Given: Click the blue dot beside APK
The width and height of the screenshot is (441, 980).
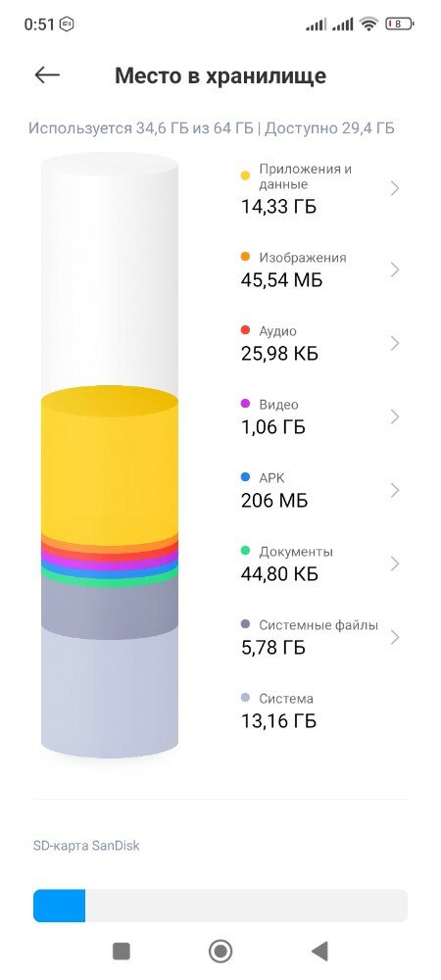Looking at the screenshot, I should [245, 477].
